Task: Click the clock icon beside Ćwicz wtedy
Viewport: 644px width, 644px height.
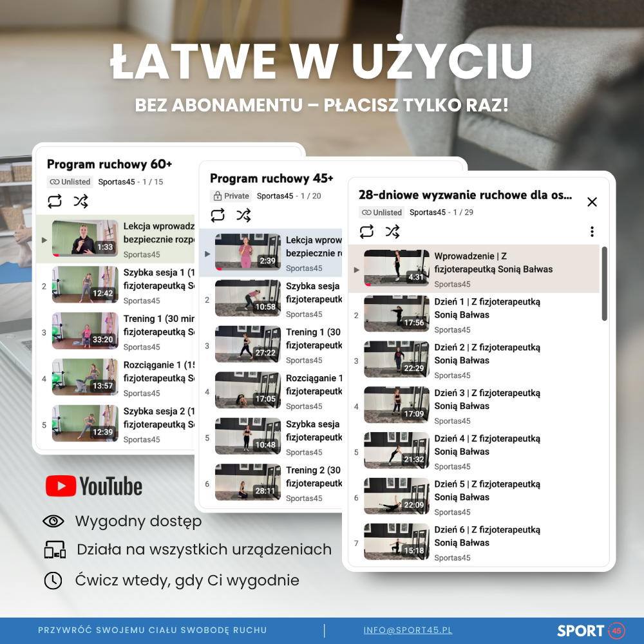Action: point(53,580)
